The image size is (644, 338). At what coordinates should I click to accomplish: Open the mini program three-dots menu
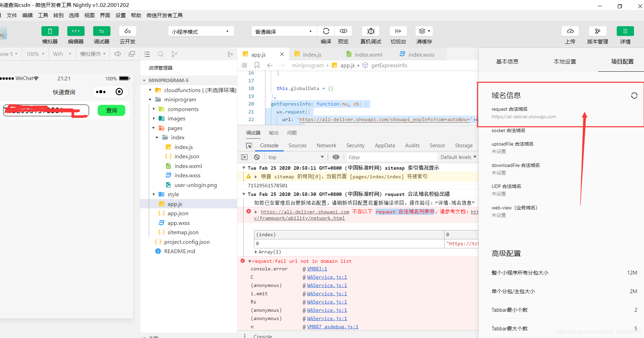click(101, 92)
